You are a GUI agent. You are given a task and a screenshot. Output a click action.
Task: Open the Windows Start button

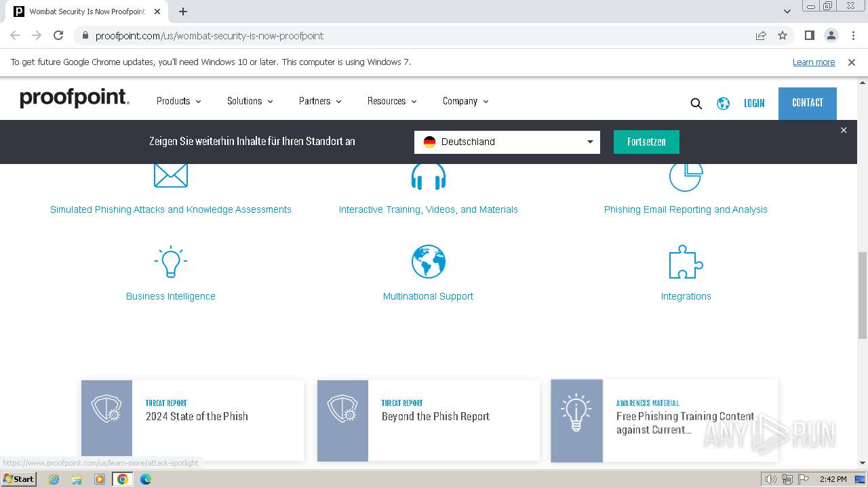tap(19, 479)
